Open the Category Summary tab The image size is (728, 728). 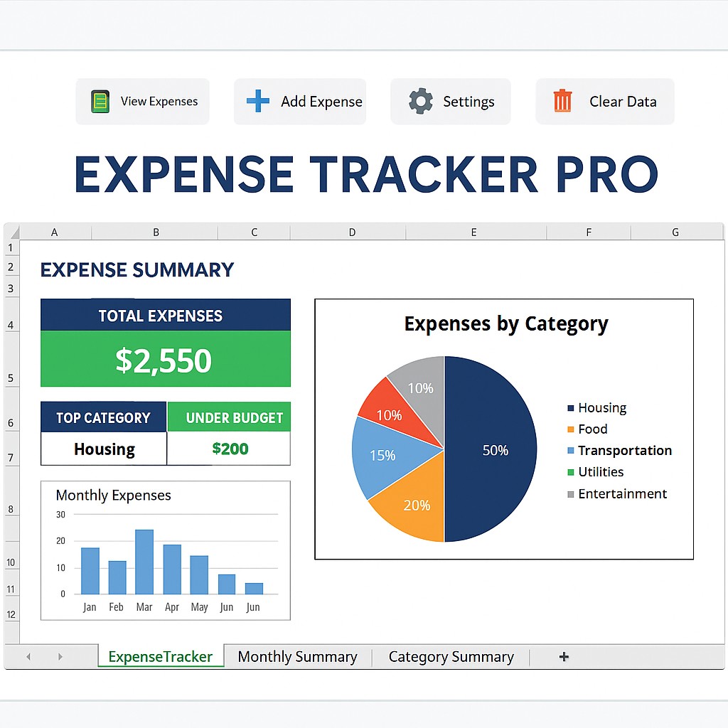pos(450,656)
